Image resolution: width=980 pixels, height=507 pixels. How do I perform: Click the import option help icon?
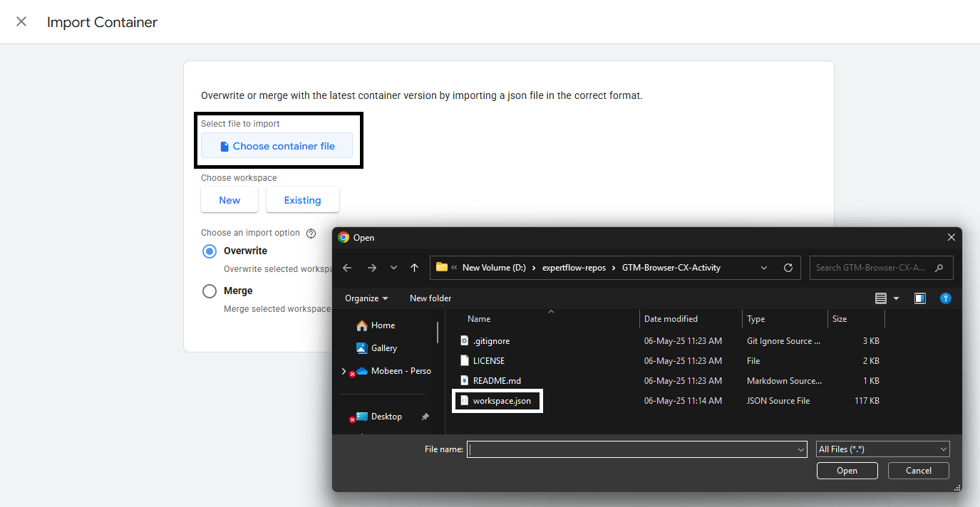point(311,234)
